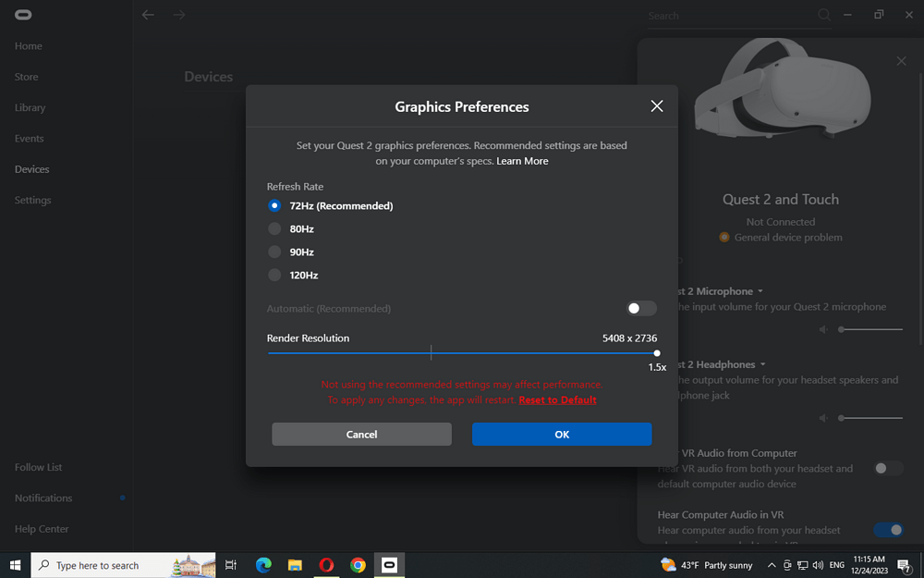Screen dimensions: 924x578
Task: Click the network icon in system tray
Action: click(x=803, y=565)
